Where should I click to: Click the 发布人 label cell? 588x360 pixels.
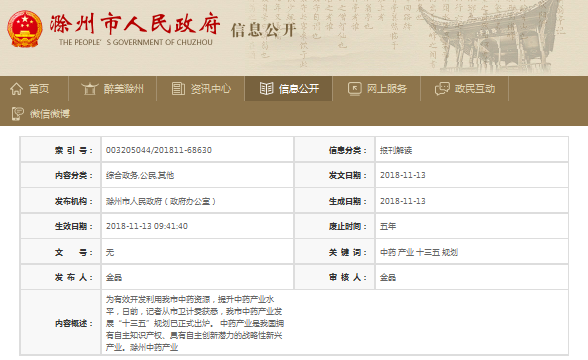[x=61, y=277]
